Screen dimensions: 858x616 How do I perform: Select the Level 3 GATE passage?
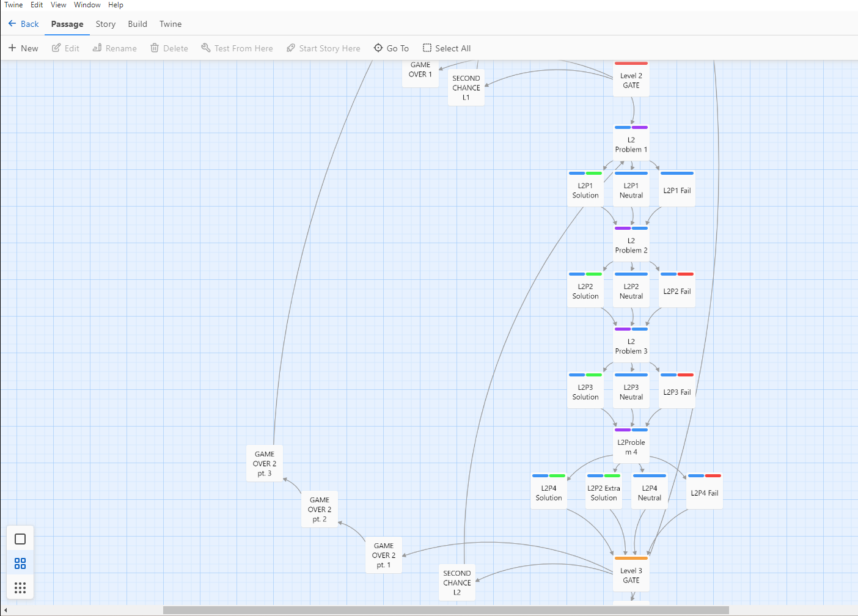point(631,574)
